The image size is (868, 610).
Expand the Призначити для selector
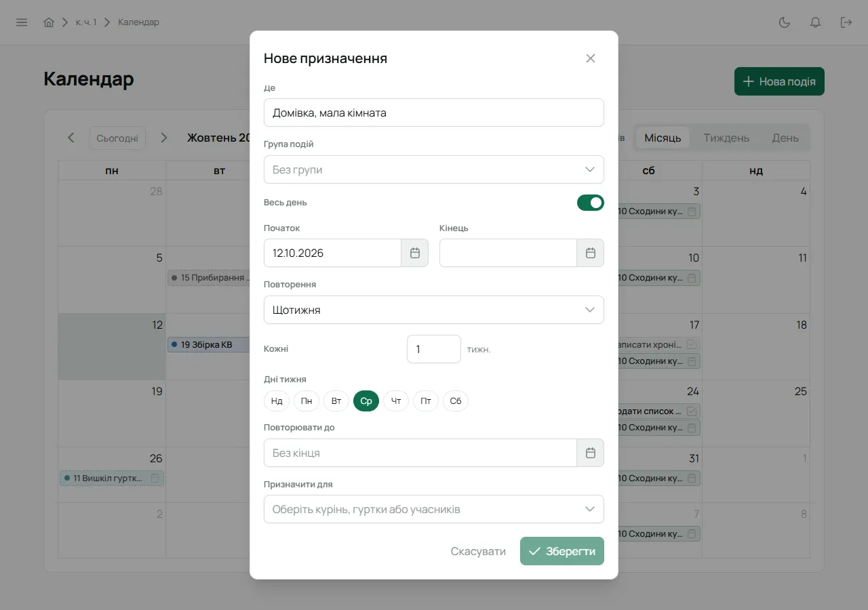click(434, 509)
